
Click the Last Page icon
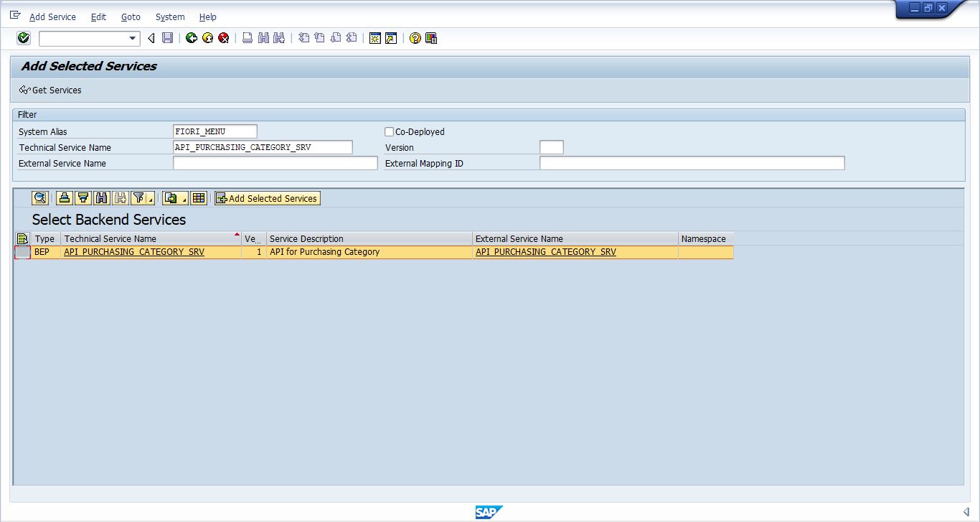point(351,38)
